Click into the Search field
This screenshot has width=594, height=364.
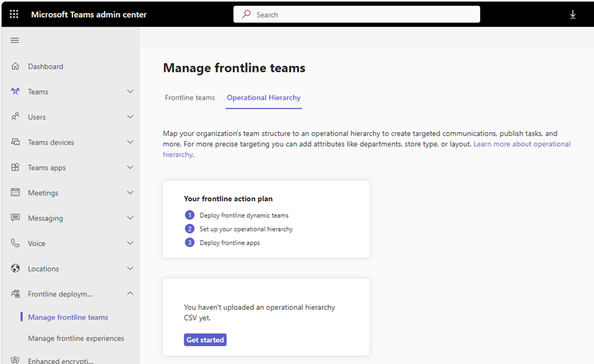click(x=356, y=15)
